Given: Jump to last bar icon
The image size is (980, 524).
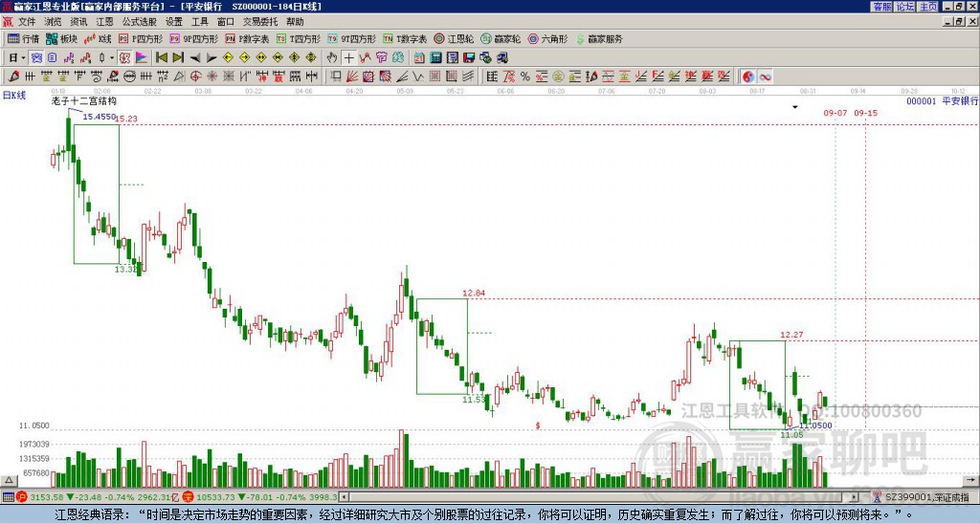Looking at the screenshot, I should pos(178,58).
